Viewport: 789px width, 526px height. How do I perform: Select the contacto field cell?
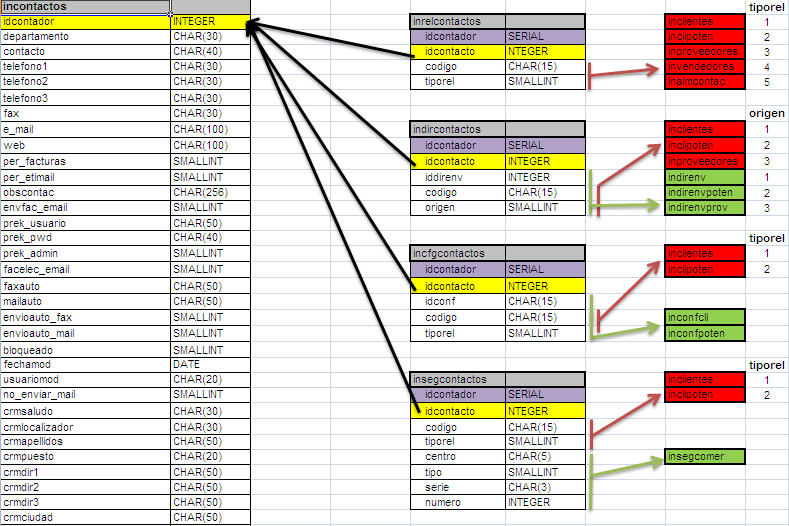[x=85, y=52]
